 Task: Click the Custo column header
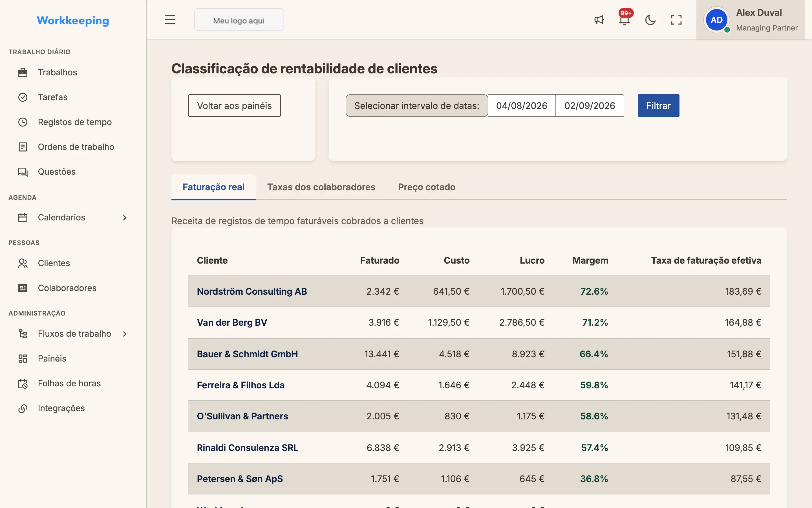pyautogui.click(x=456, y=260)
